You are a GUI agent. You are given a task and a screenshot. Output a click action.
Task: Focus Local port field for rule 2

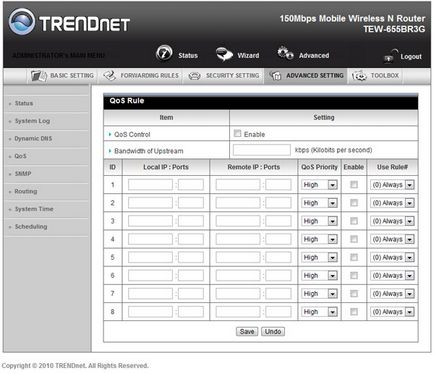(x=191, y=203)
